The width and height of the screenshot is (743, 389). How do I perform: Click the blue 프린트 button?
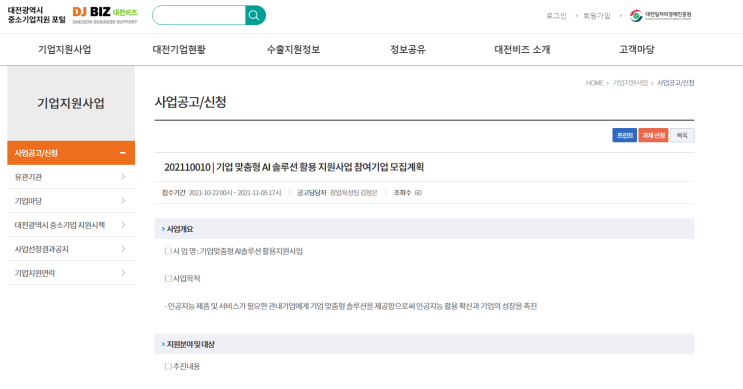(x=625, y=136)
